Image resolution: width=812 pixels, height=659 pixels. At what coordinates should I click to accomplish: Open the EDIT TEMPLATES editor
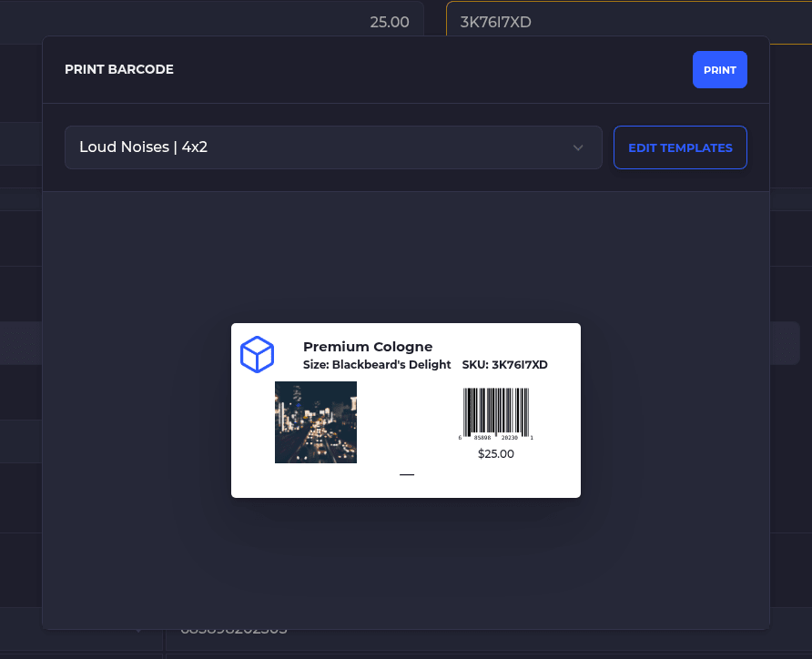(680, 147)
